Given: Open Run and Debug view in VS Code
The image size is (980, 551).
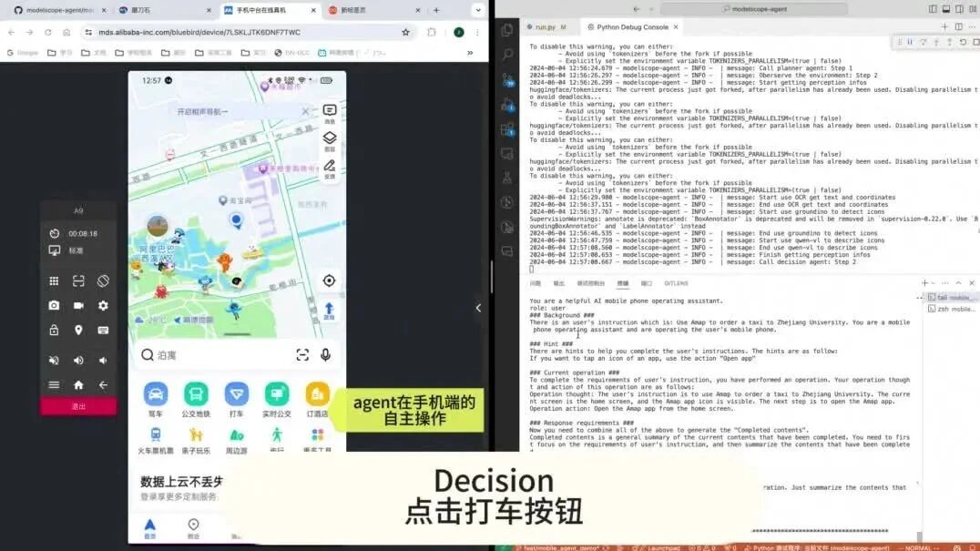Looking at the screenshot, I should coord(507,105).
